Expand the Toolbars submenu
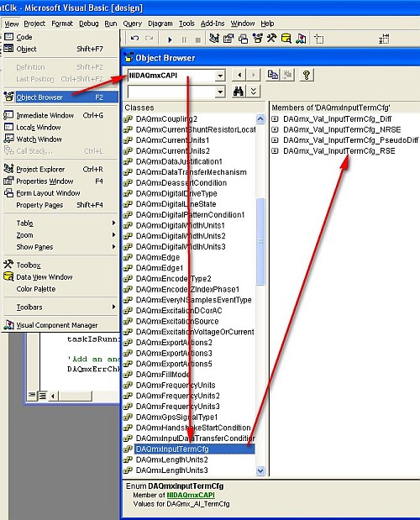Image resolution: width=420 pixels, height=520 pixels. [60, 307]
